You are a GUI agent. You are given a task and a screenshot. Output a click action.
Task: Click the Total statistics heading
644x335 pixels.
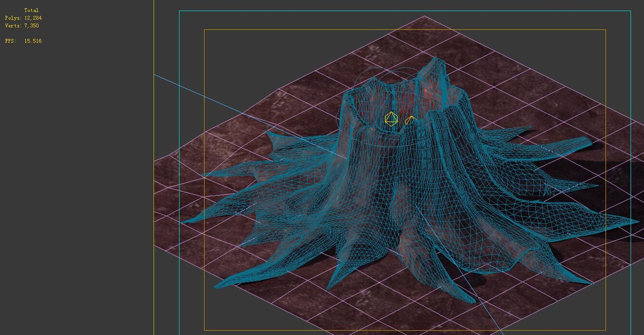31,10
